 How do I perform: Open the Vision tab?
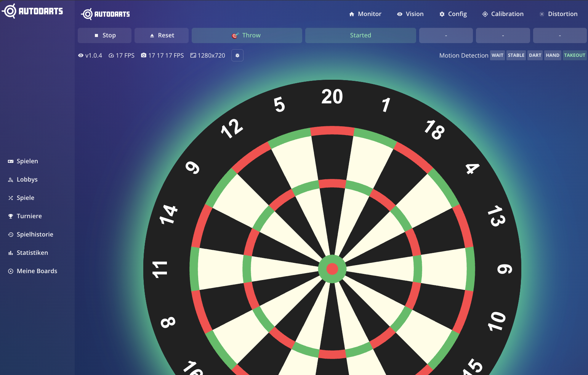click(x=410, y=14)
